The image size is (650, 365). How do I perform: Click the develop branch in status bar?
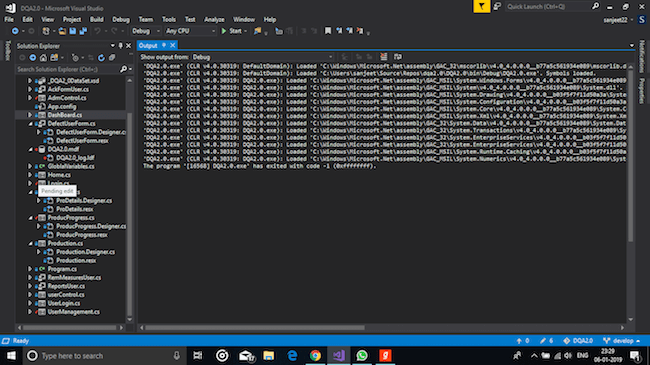(x=622, y=341)
